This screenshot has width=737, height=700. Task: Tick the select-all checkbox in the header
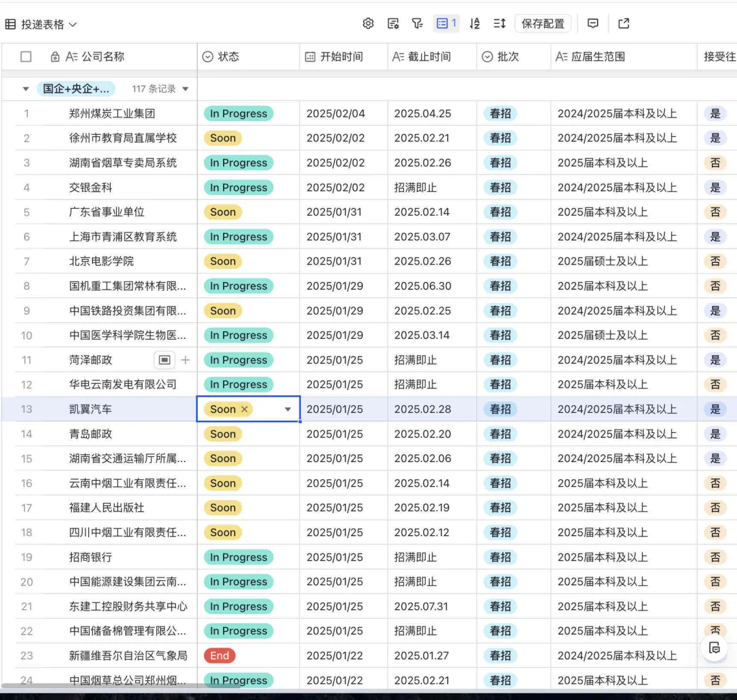click(x=26, y=57)
